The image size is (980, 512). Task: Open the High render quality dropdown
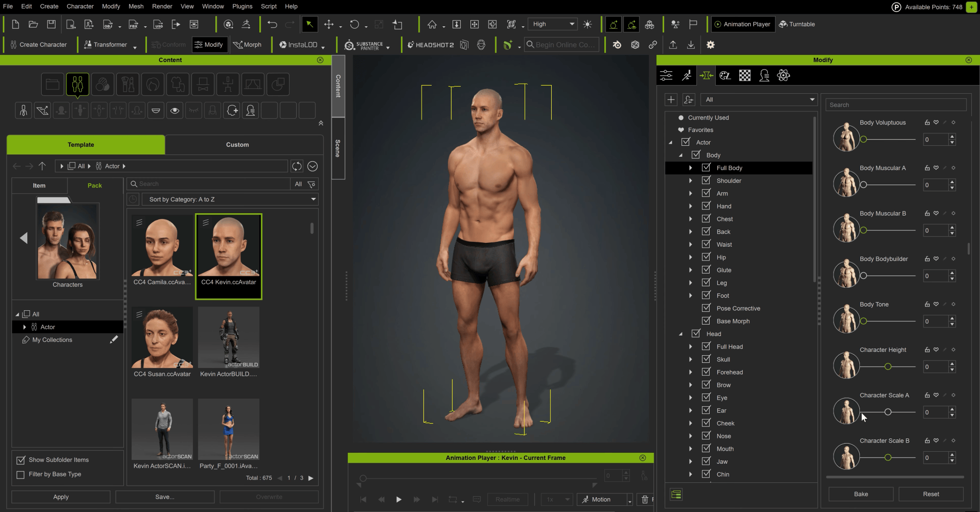point(553,24)
